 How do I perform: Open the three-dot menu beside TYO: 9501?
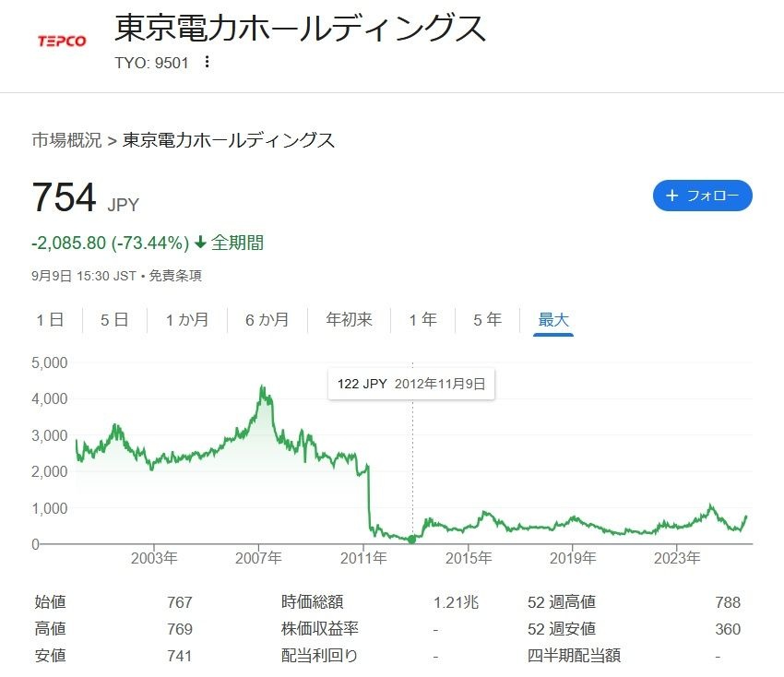point(207,62)
